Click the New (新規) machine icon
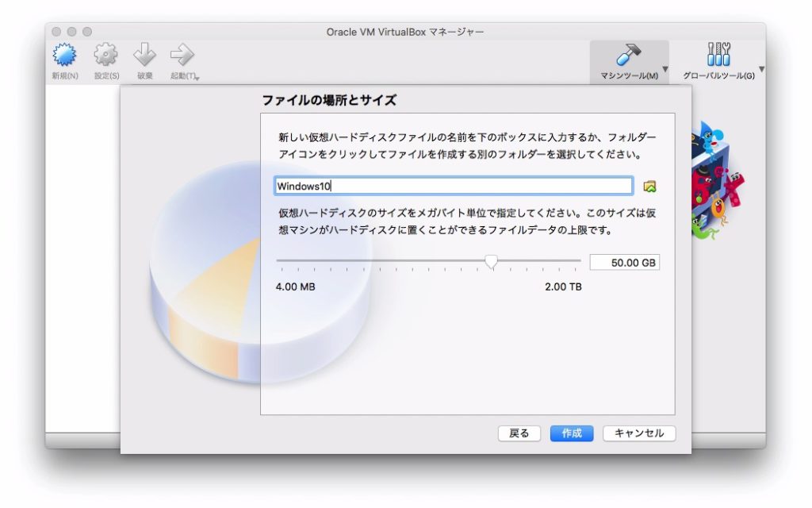The image size is (812, 508). click(65, 55)
